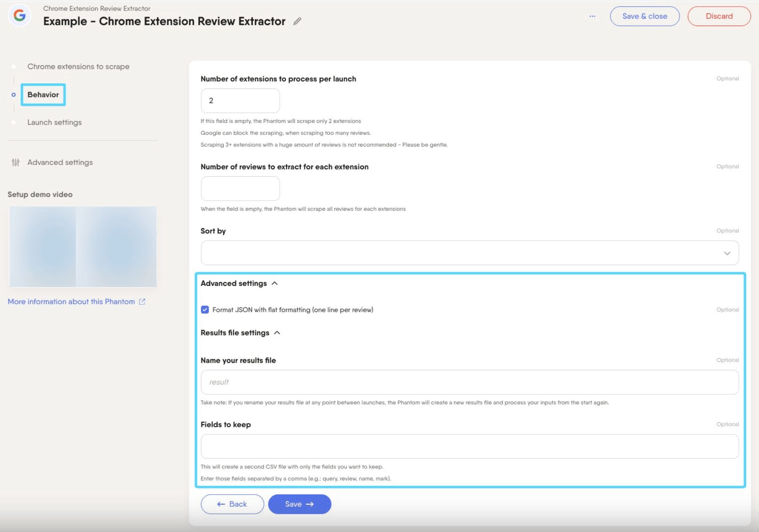
Task: Collapse the Results file settings section
Action: point(277,333)
